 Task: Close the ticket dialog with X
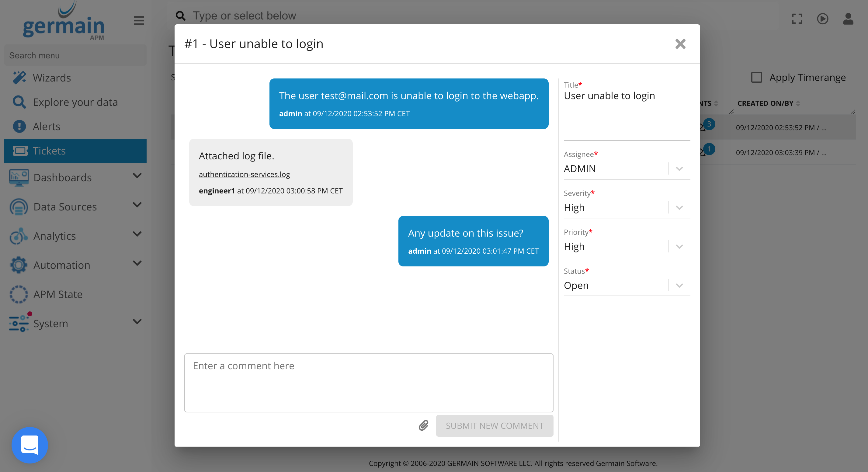[x=680, y=44]
